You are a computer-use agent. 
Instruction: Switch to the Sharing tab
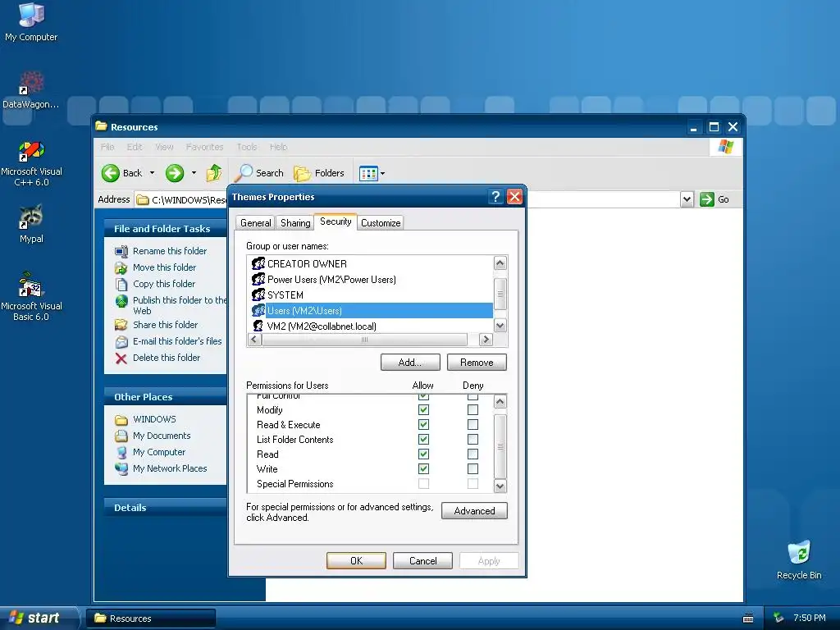coord(295,223)
